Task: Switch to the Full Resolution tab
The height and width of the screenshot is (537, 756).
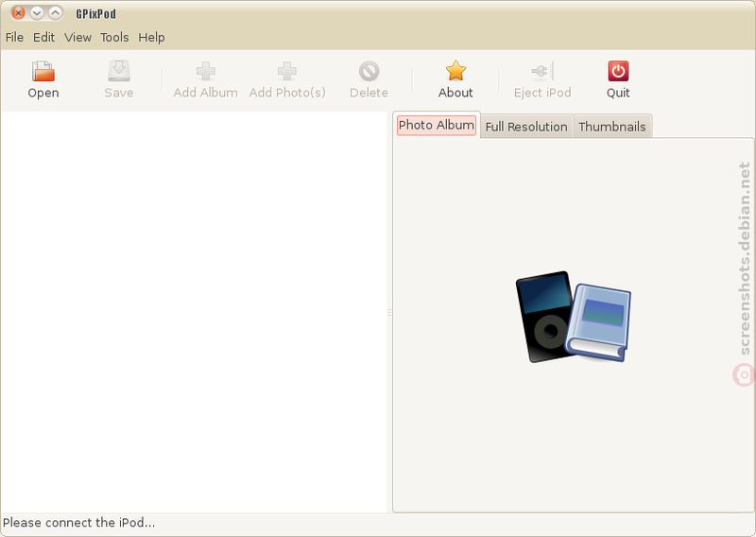Action: [x=526, y=127]
